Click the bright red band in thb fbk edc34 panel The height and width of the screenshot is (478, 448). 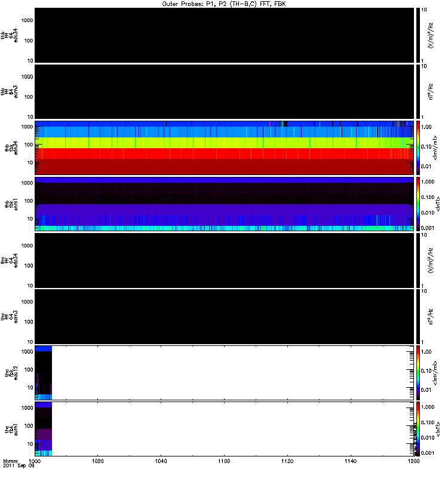225,154
